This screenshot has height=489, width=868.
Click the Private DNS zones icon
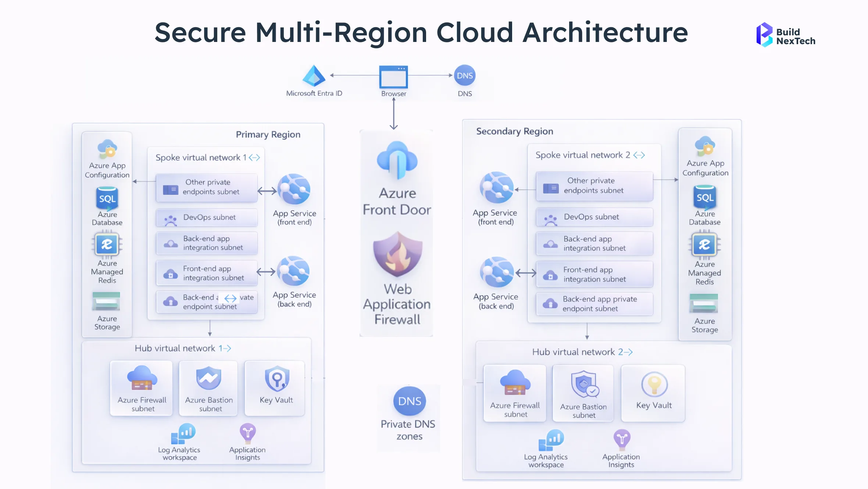(409, 401)
